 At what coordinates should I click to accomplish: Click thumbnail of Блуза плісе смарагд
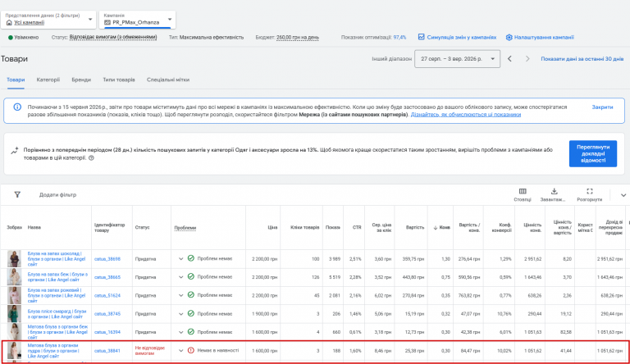click(14, 314)
